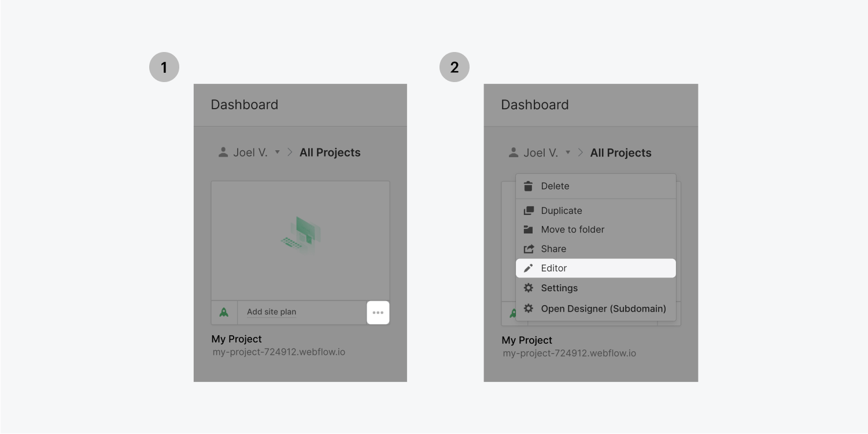Screen dimensions: 868x434
Task: Click the trash icon beside Delete
Action: click(528, 186)
